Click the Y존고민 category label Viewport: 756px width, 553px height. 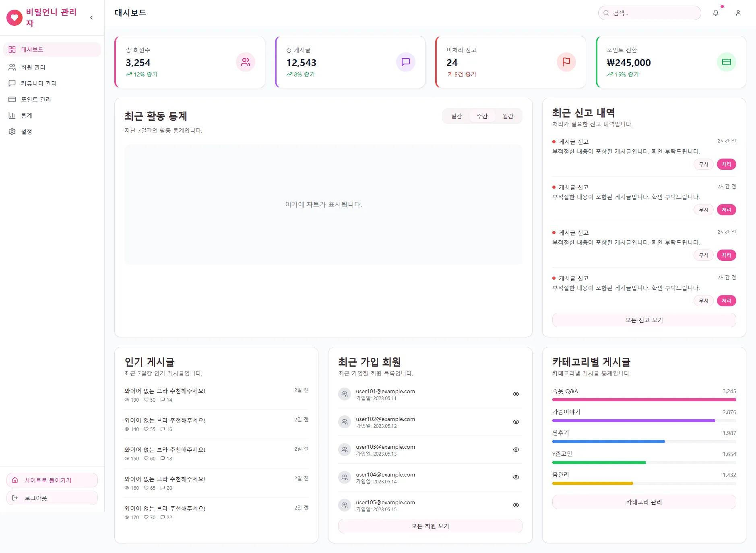tap(562, 454)
